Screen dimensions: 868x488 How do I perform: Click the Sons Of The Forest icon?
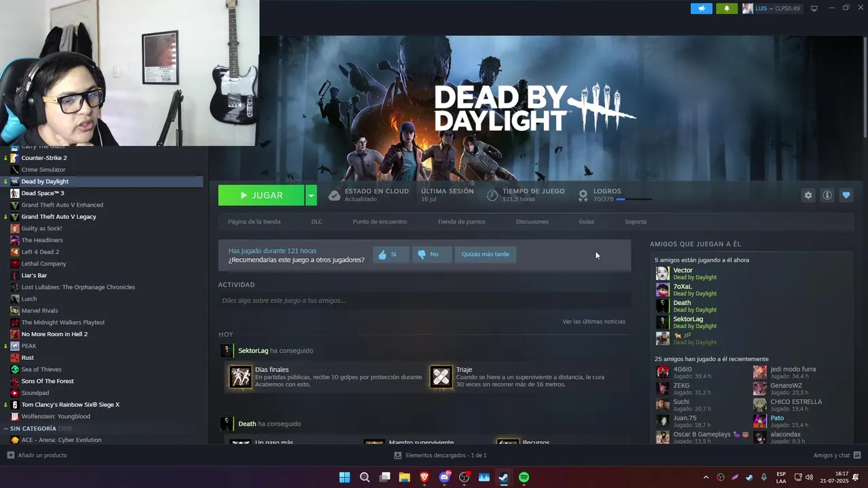[15, 381]
